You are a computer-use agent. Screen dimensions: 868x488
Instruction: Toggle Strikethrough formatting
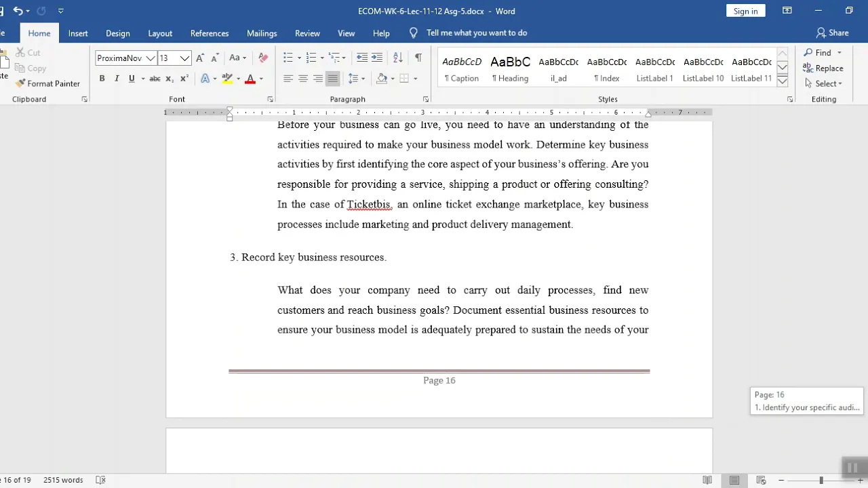pyautogui.click(x=155, y=79)
